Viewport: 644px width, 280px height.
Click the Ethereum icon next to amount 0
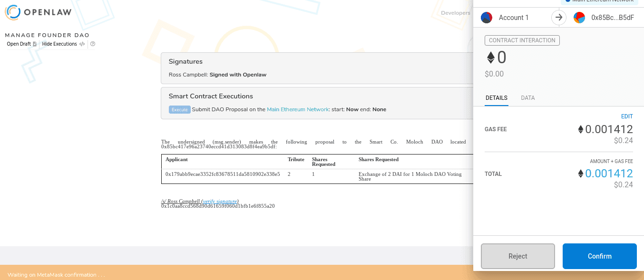[x=490, y=58]
